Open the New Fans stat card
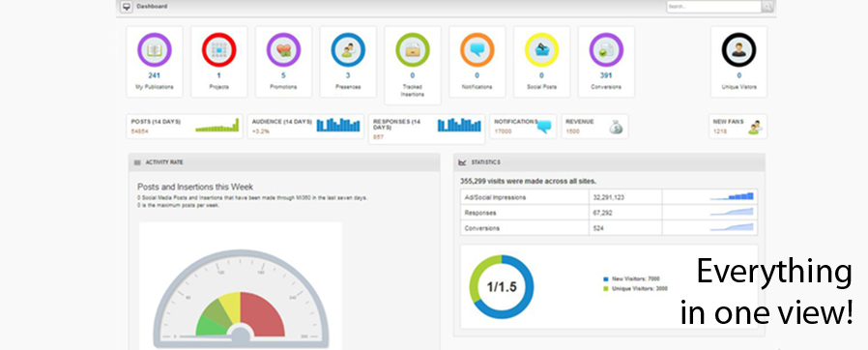Image resolution: width=868 pixels, height=350 pixels. 738,127
